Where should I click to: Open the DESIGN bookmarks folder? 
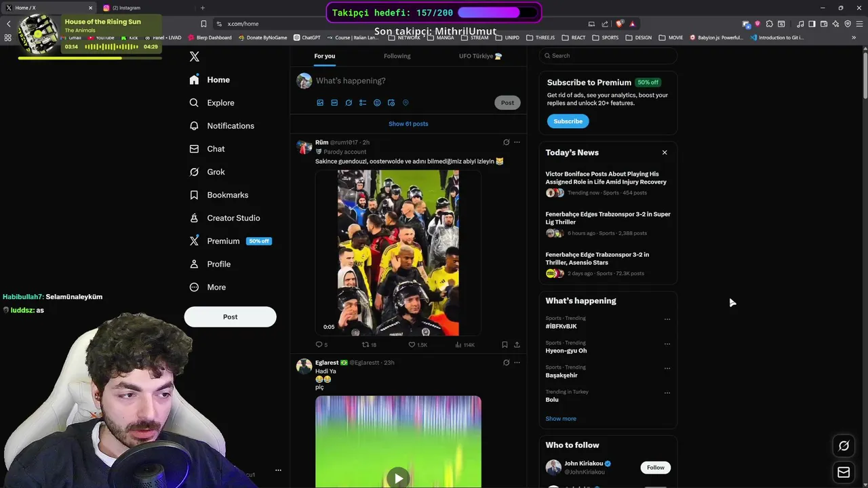point(639,38)
